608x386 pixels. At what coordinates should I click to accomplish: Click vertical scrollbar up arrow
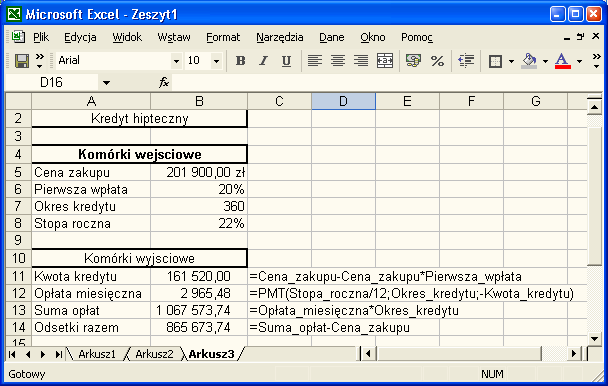(x=594, y=106)
